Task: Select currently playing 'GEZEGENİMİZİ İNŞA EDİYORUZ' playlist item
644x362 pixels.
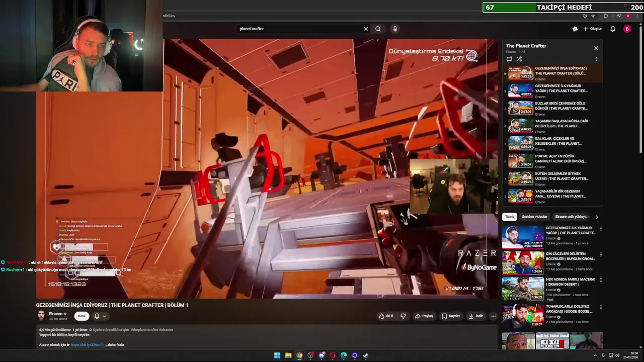Action: [x=553, y=73]
